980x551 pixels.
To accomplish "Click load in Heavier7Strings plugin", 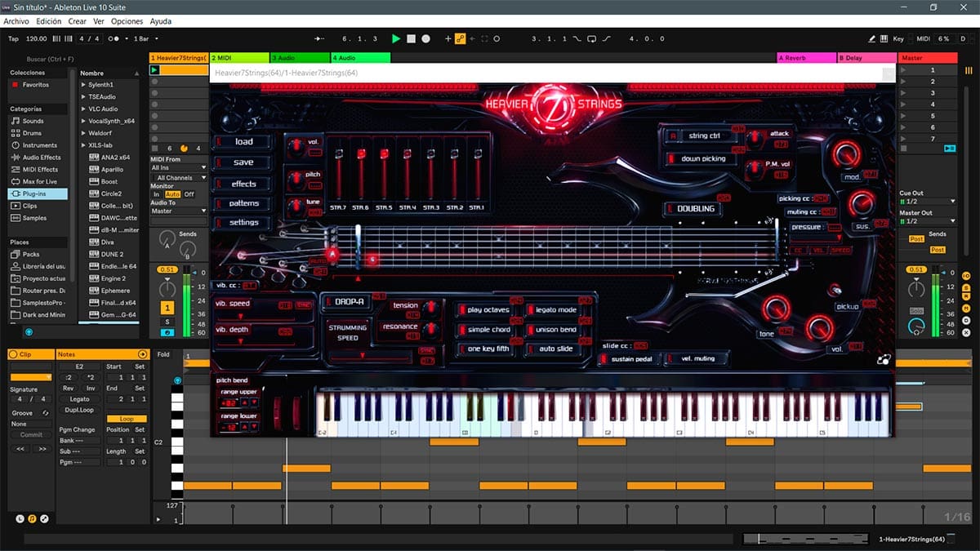I will coord(243,141).
